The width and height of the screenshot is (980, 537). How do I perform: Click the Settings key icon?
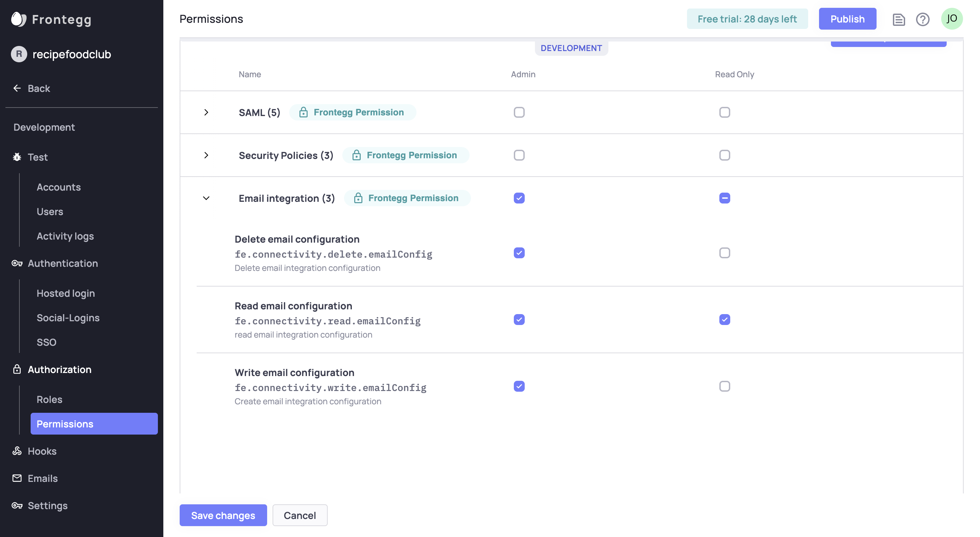pos(17,505)
